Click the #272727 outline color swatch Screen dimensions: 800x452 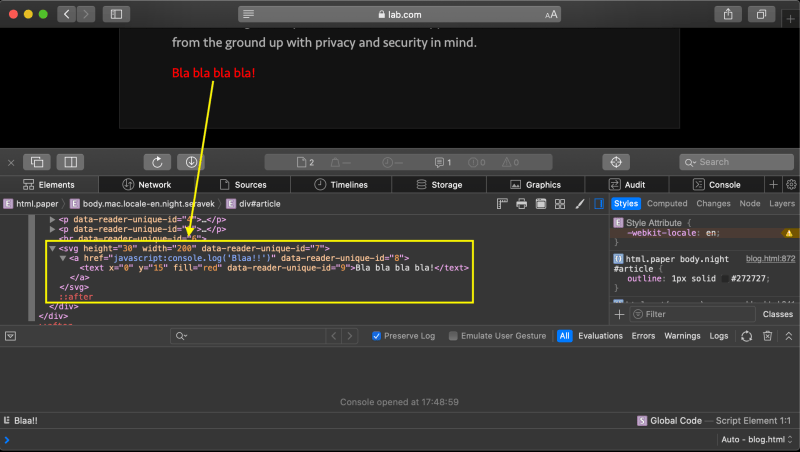tap(724, 279)
